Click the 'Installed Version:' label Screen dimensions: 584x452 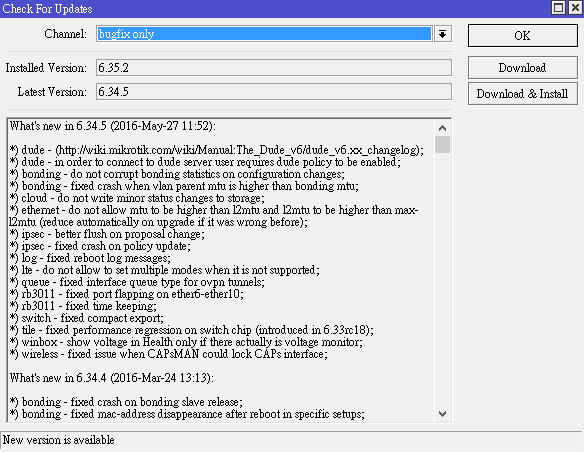[46, 68]
